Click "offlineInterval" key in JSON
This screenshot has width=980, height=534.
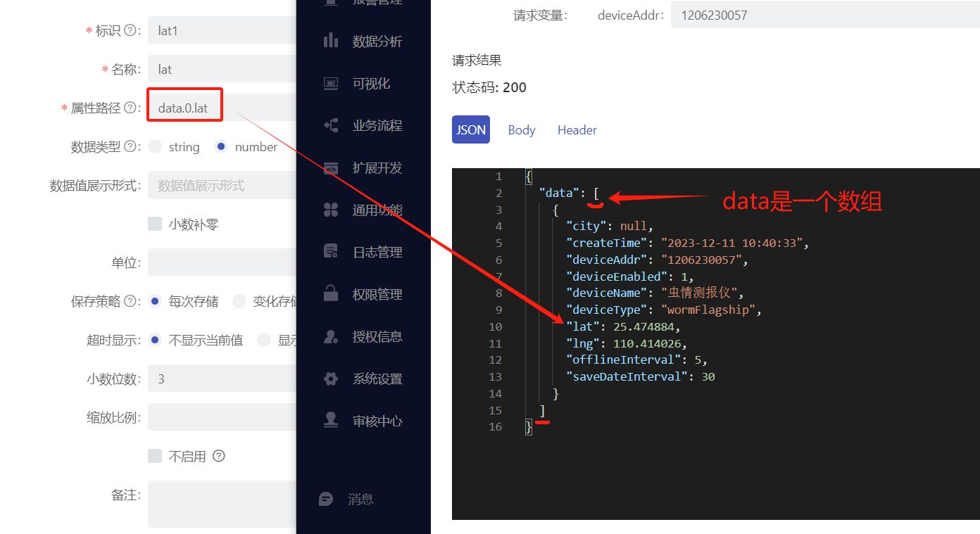click(623, 360)
